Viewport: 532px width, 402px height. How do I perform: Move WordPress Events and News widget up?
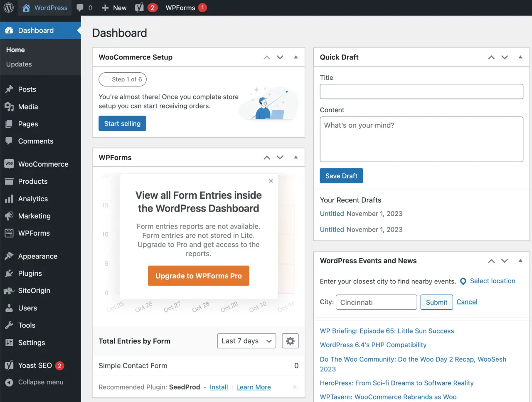click(x=491, y=261)
